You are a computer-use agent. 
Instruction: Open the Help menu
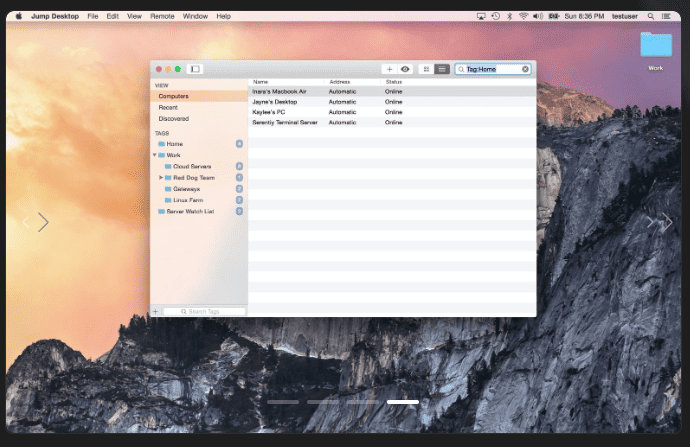click(x=223, y=16)
